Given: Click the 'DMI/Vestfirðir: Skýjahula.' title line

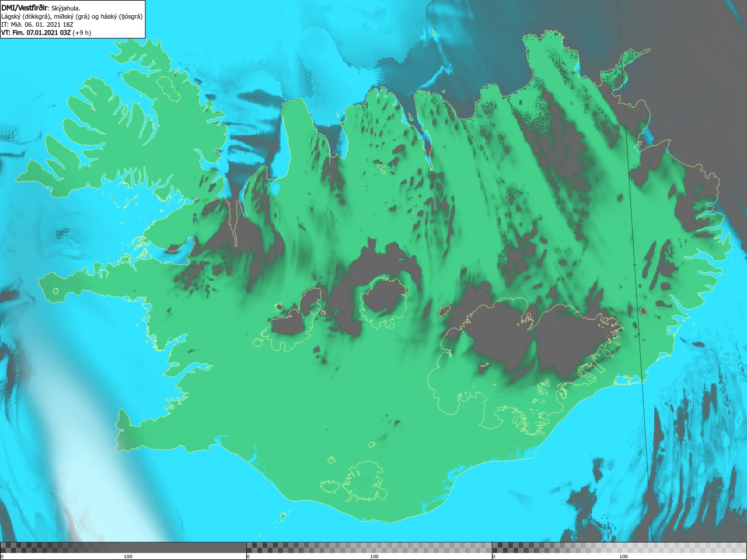Looking at the screenshot, I should click(x=41, y=8).
